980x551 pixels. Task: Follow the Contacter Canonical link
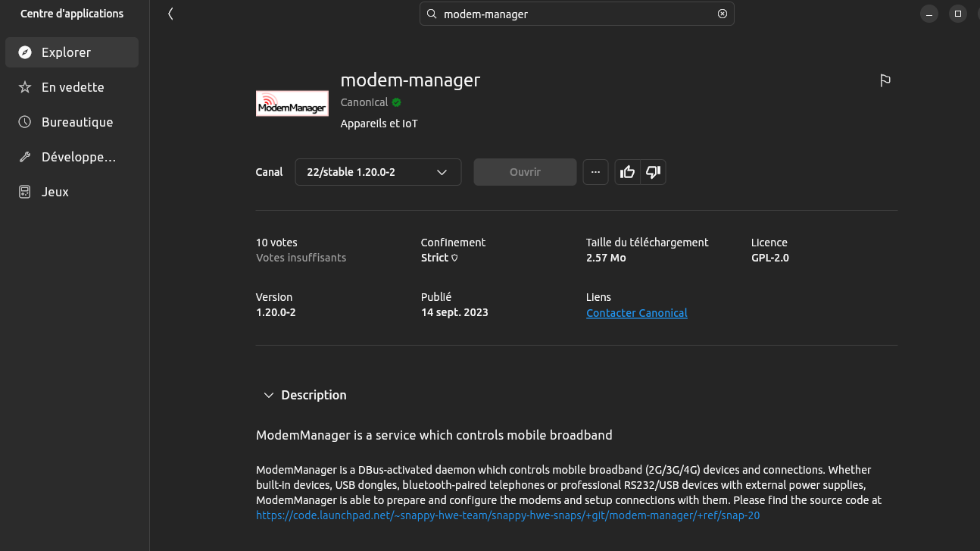637,313
